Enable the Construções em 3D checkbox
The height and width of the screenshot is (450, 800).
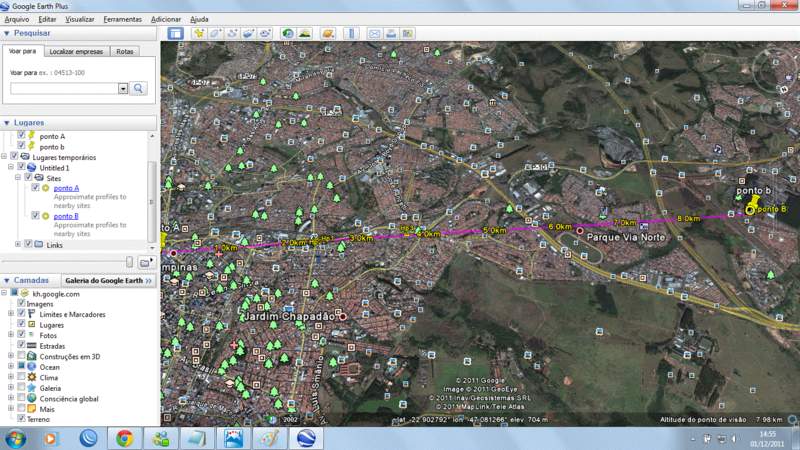point(21,356)
